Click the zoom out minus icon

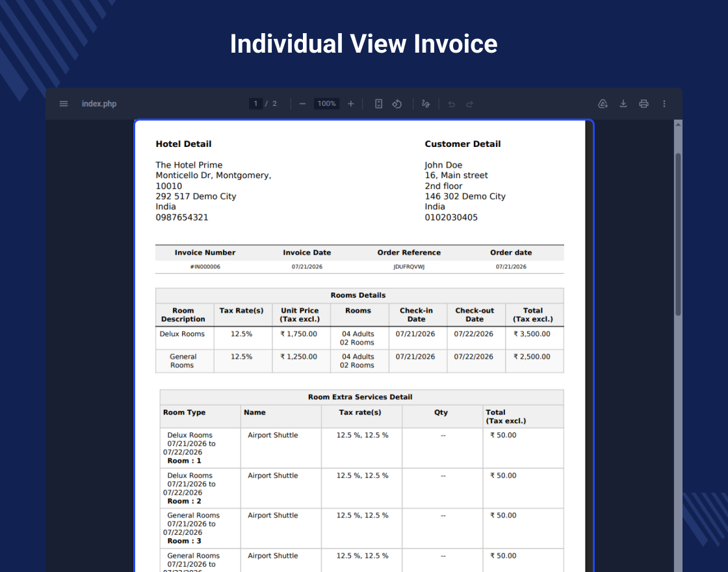pos(302,103)
